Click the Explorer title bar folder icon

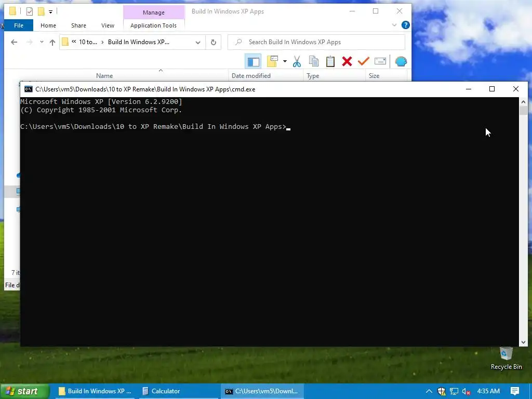12,11
